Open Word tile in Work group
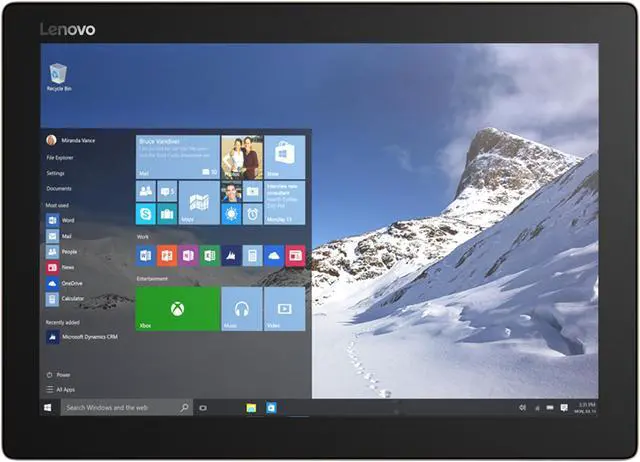This screenshot has width=640, height=462. pos(145,255)
